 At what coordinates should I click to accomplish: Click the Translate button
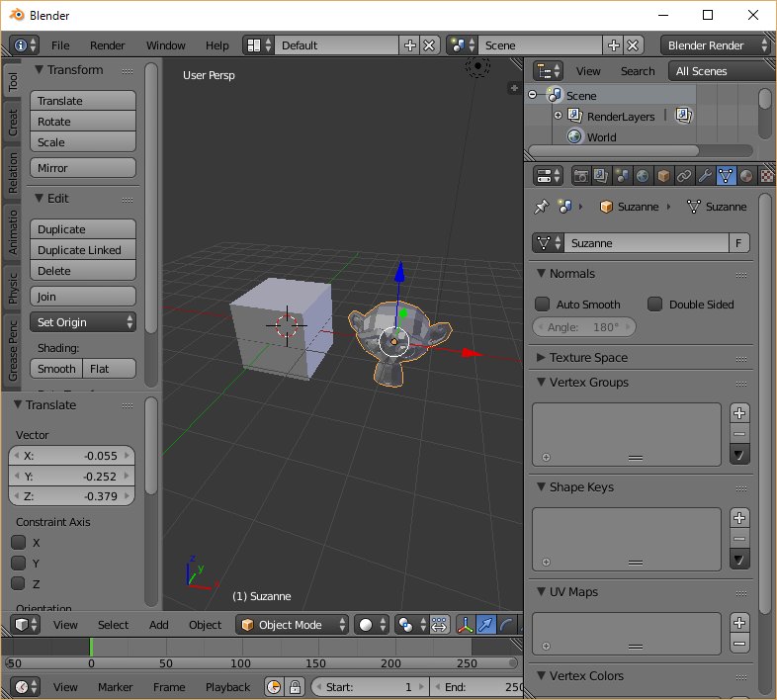coord(83,101)
